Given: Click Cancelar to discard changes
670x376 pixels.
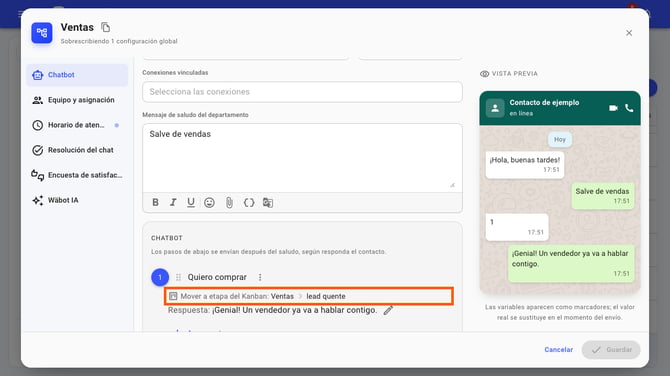Looking at the screenshot, I should [x=558, y=350].
